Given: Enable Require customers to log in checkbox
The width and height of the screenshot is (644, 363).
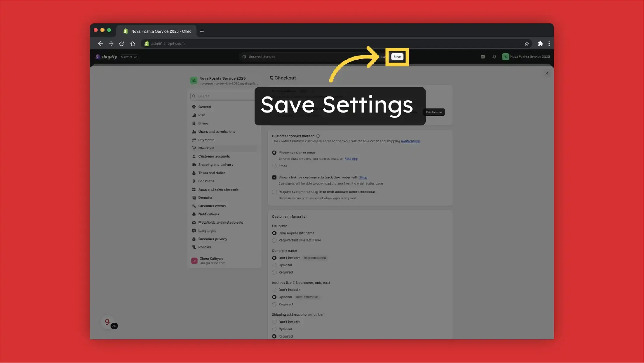Looking at the screenshot, I should coord(274,192).
